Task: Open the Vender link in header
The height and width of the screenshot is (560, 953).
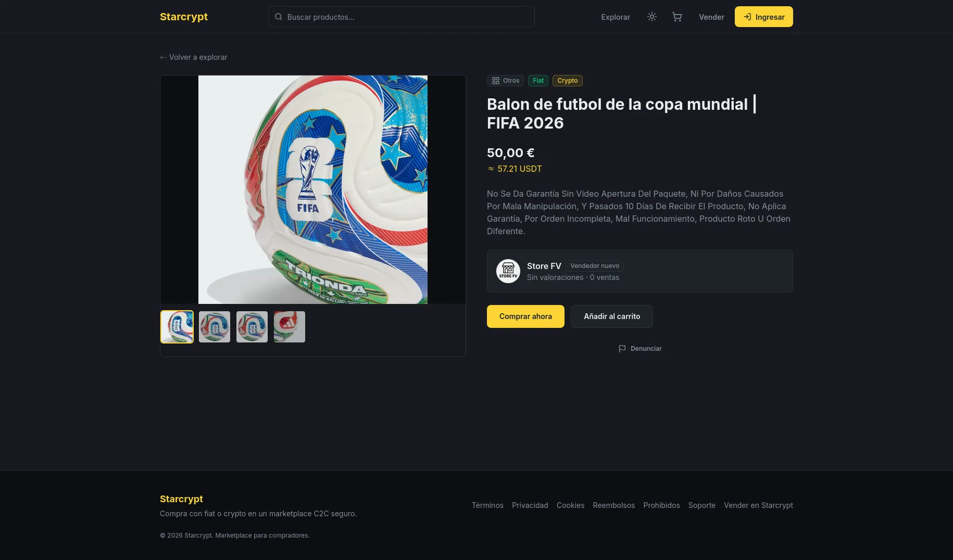Action: (x=711, y=17)
